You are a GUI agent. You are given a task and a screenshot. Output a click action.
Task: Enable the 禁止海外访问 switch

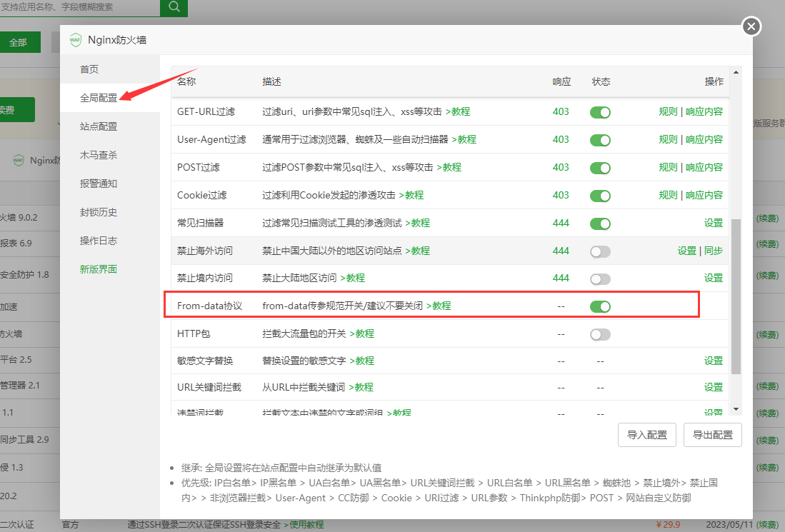(600, 252)
